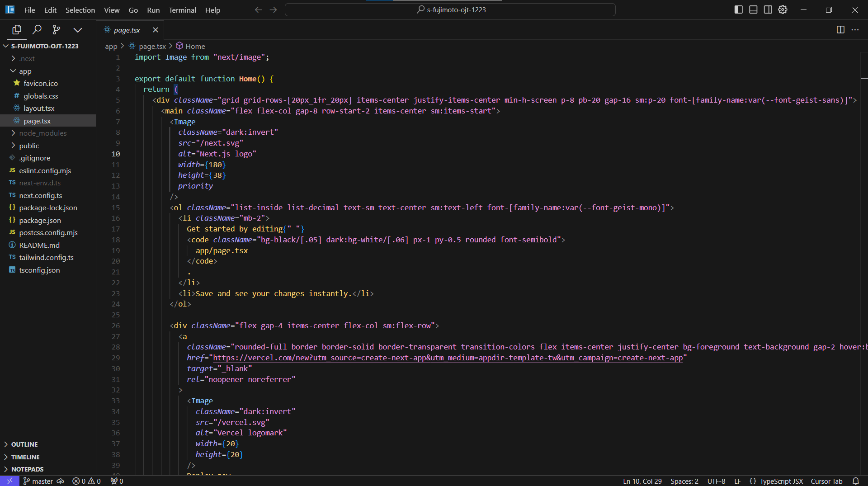Toggle the secondary side bar layout icon
868x486 pixels.
[x=768, y=9]
